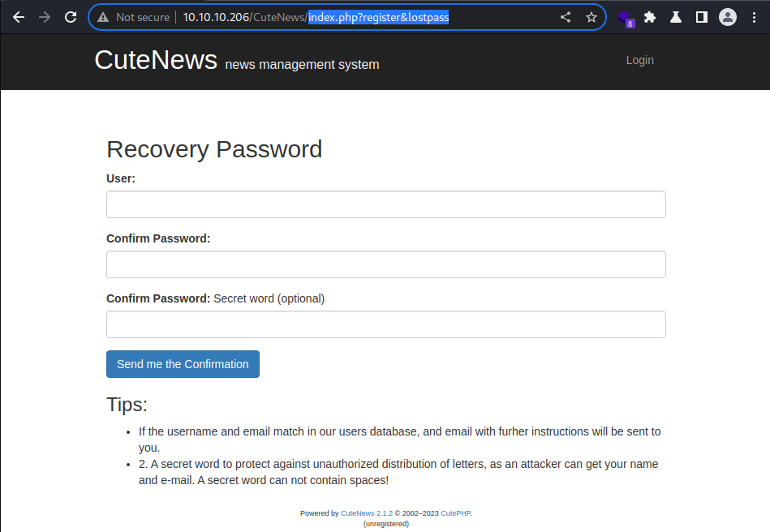View the Not secure site warning
Viewport: 770px width, 532px height.
[x=134, y=17]
